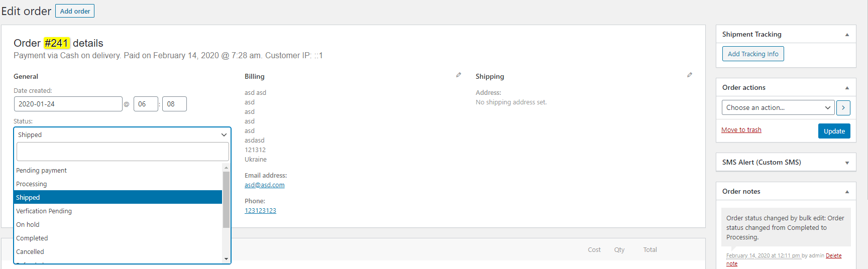The height and width of the screenshot is (269, 868).
Task: Open the Choose an action dropdown
Action: pyautogui.click(x=778, y=107)
